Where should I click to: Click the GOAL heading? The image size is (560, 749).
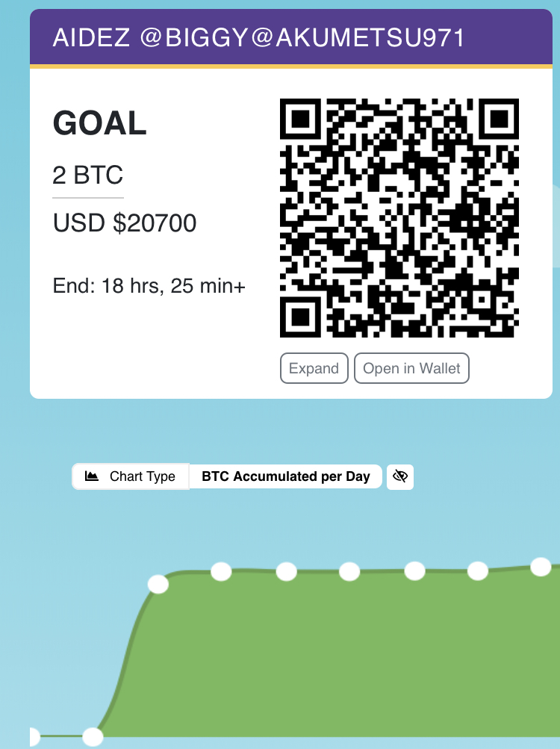click(99, 123)
